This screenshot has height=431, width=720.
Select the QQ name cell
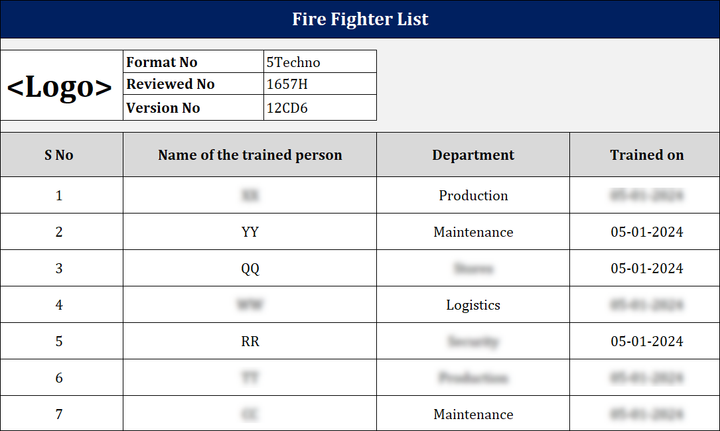click(250, 268)
